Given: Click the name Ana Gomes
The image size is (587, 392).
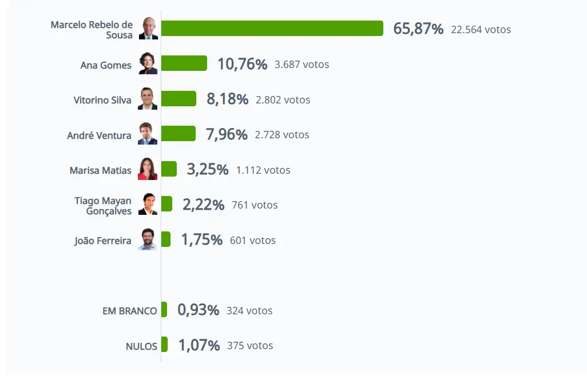Looking at the screenshot, I should [106, 65].
